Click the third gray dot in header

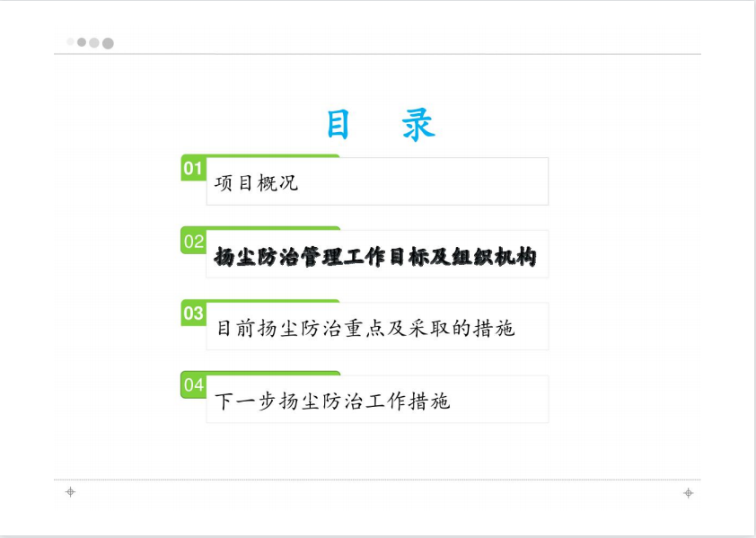tap(94, 43)
